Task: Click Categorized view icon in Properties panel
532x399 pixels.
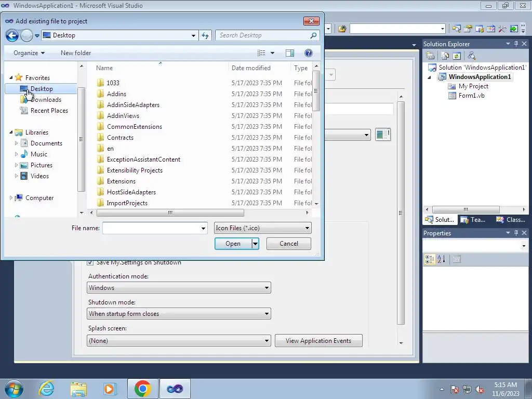Action: (430, 259)
